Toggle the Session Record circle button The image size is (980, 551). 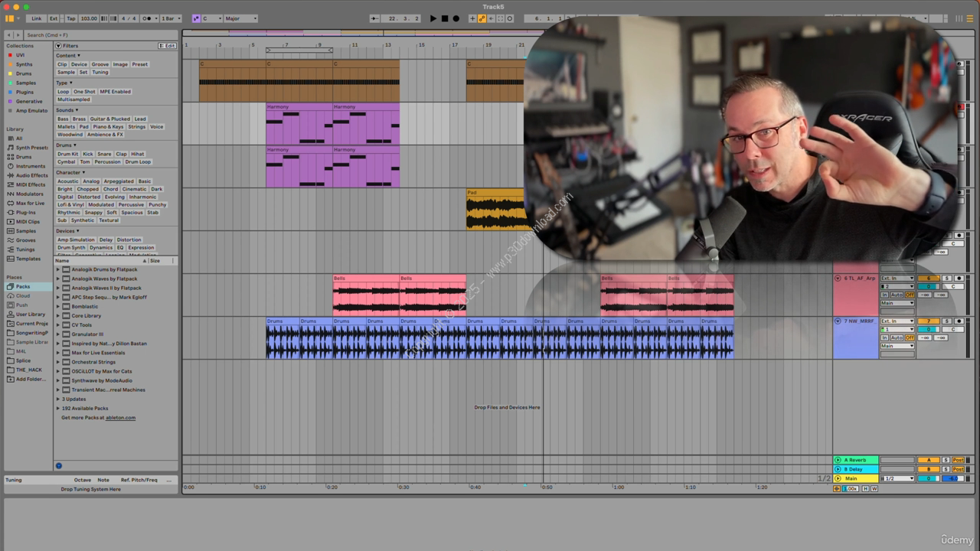click(510, 18)
